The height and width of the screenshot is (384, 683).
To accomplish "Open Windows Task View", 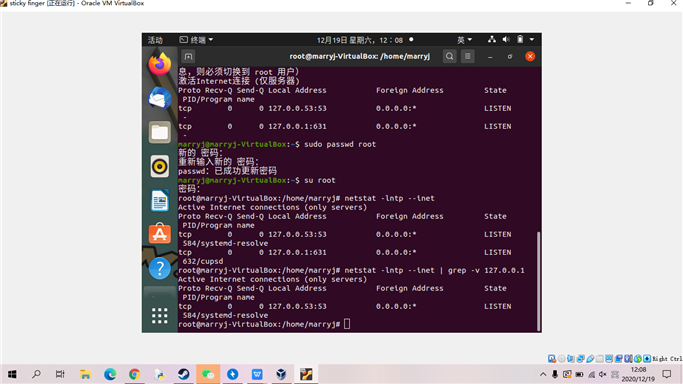I will pos(60,374).
